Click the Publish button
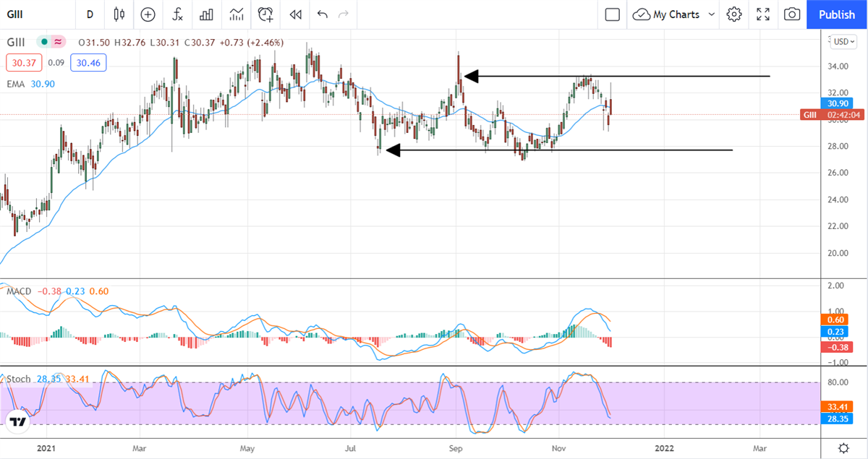Viewport: 868px width, 459px height. pyautogui.click(x=837, y=14)
